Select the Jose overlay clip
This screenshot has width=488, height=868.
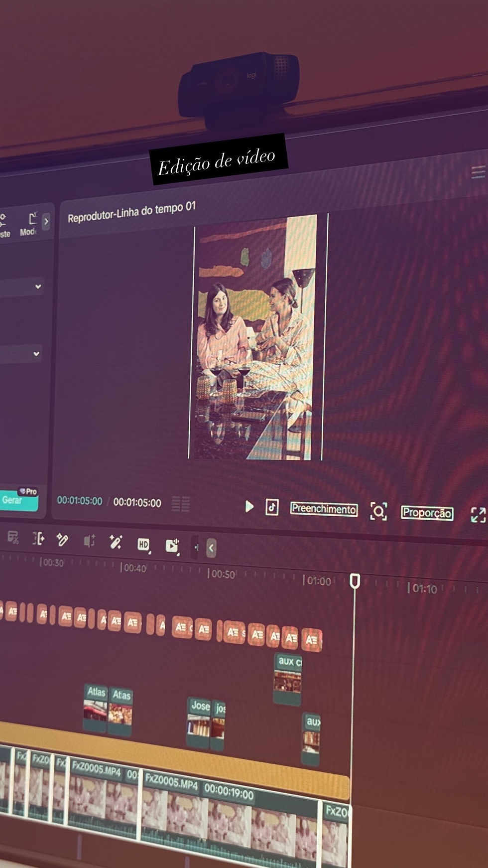[199, 723]
